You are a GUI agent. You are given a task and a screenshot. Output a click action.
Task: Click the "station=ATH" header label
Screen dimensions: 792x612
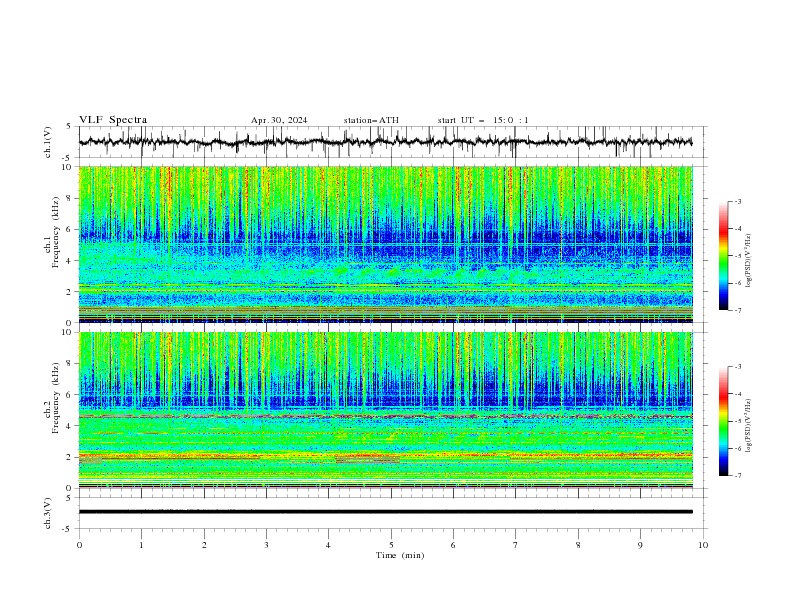coord(371,120)
